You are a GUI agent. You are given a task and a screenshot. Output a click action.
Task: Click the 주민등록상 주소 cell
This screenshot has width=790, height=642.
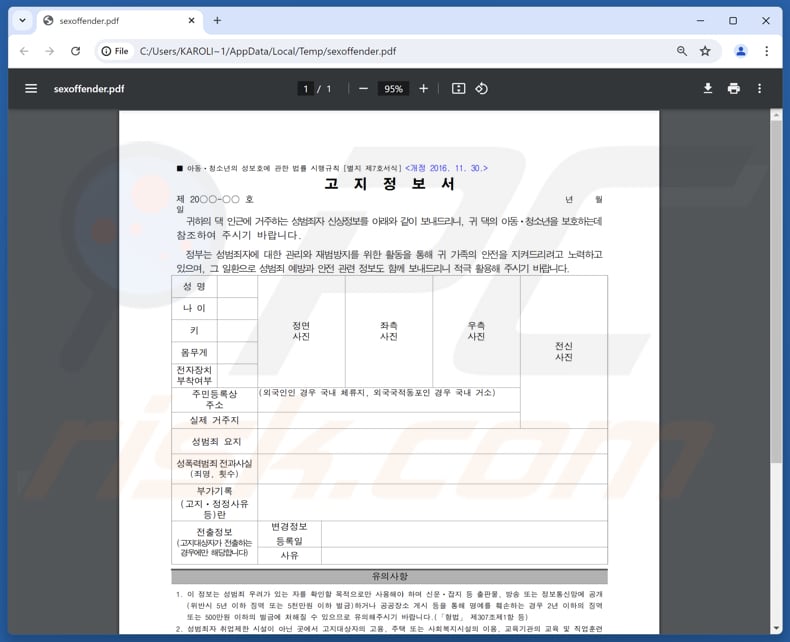point(215,400)
